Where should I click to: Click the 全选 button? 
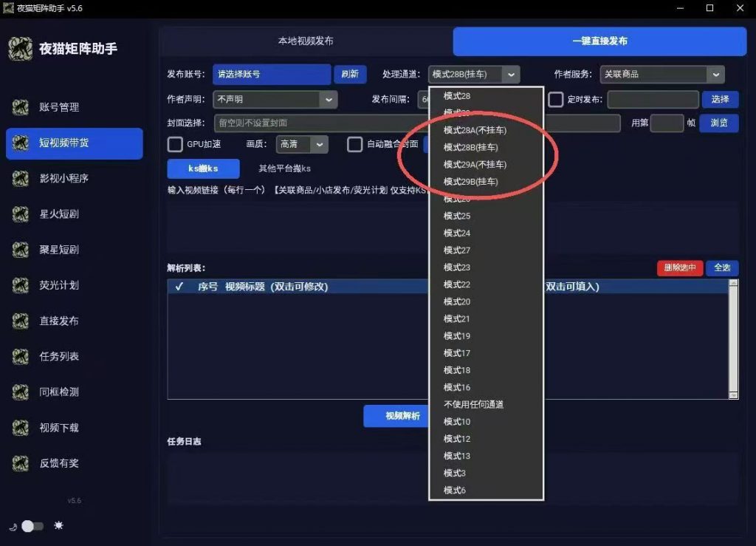[x=722, y=267]
